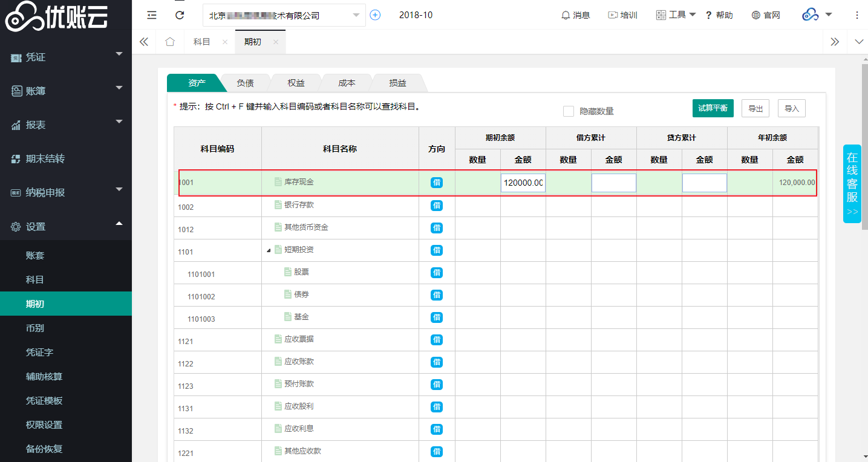Open 权限设置 in the sidebar submenu
Screen dimensions: 868x462
(66, 425)
